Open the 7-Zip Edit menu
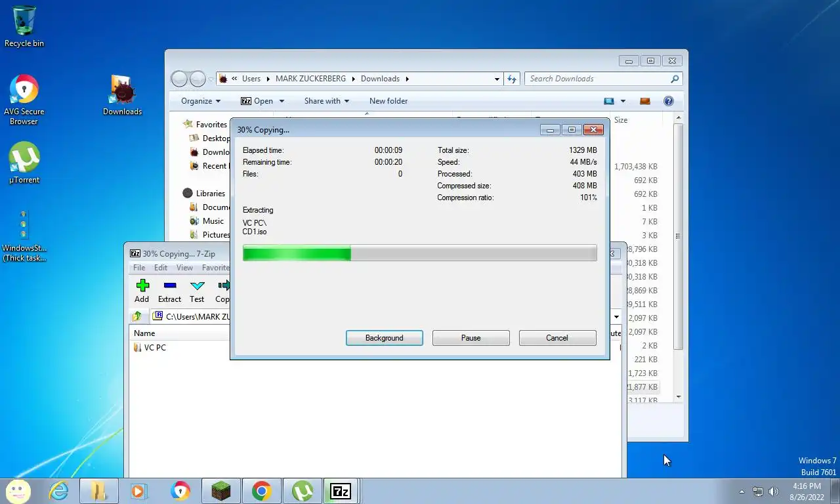 (161, 268)
